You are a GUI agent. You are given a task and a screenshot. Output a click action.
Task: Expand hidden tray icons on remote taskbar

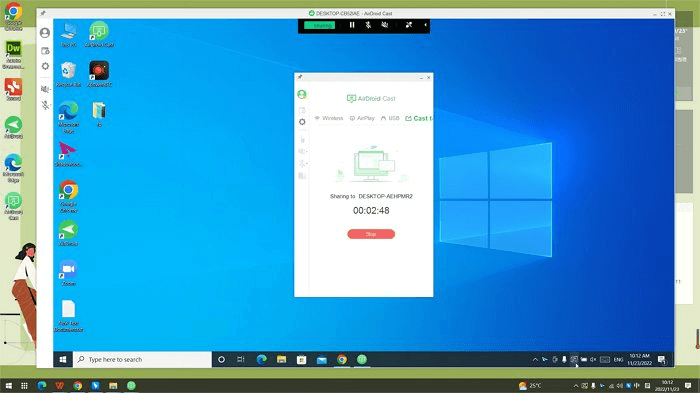click(x=535, y=360)
